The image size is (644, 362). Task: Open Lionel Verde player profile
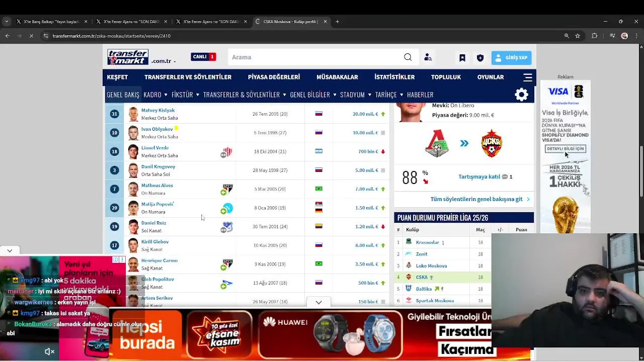155,148
